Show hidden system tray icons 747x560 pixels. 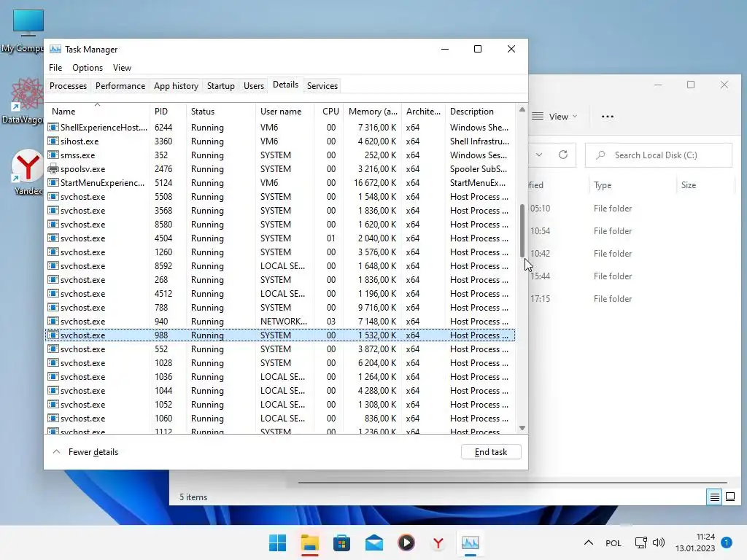click(589, 542)
